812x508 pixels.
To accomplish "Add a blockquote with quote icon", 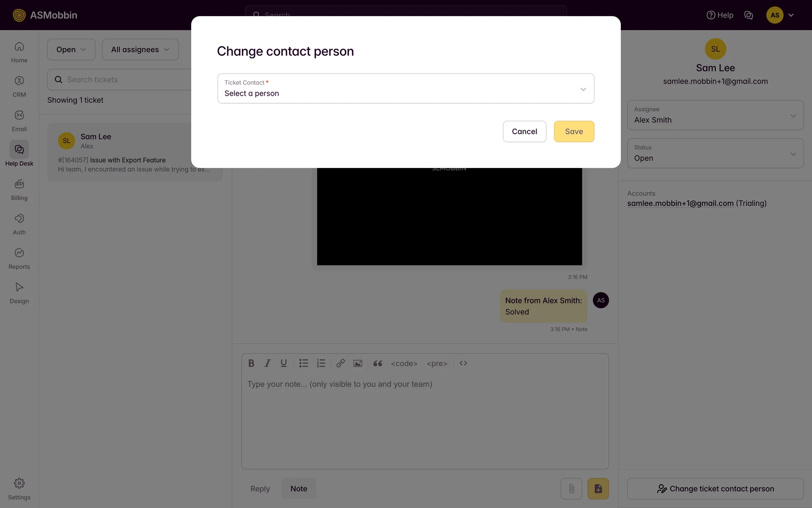I will pyautogui.click(x=378, y=363).
